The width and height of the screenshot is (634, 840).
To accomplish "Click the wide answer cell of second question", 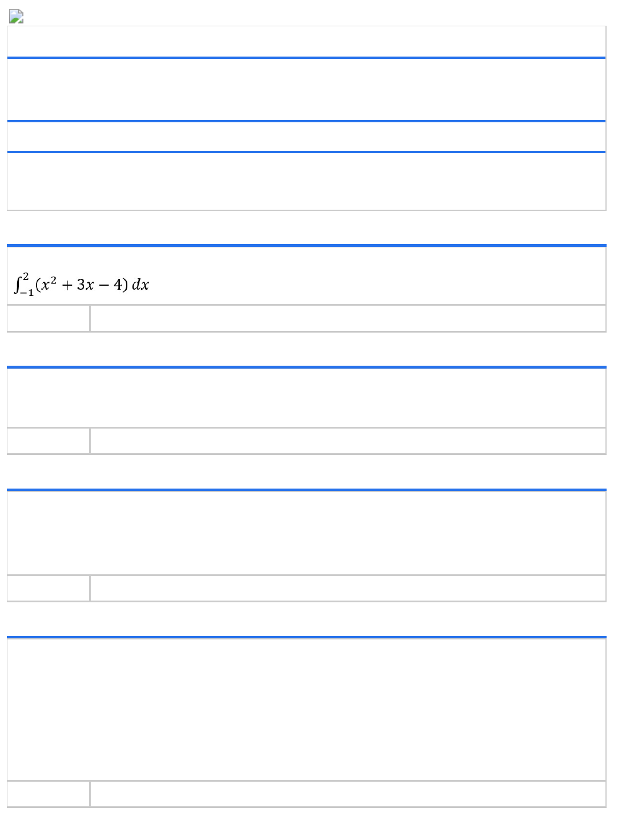I will click(347, 441).
